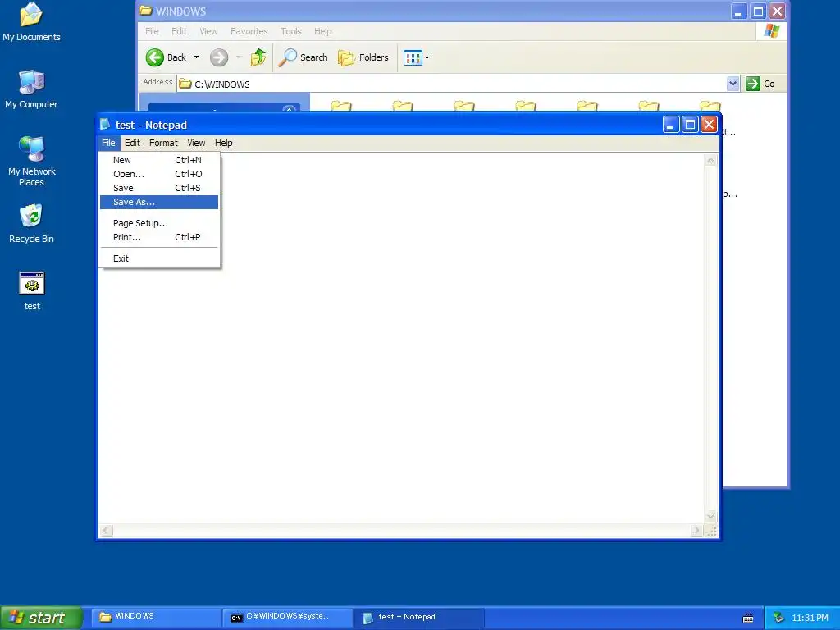Click the Start button
The width and height of the screenshot is (840, 630).
click(41, 618)
